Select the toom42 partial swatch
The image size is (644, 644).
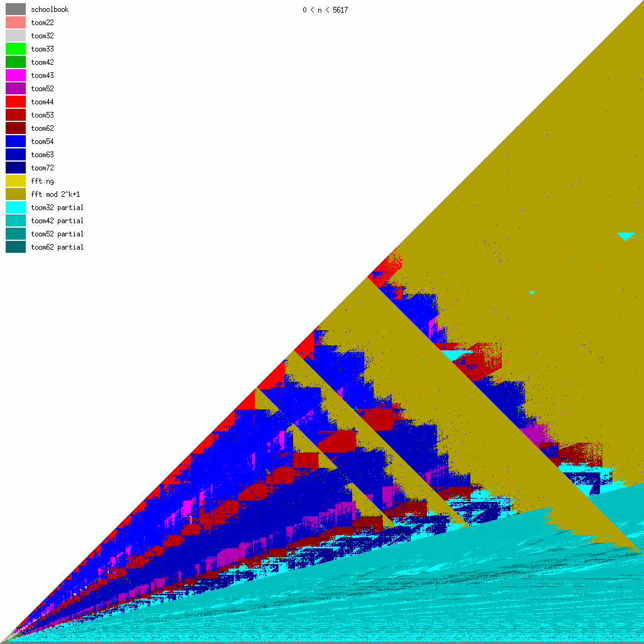pyautogui.click(x=16, y=220)
